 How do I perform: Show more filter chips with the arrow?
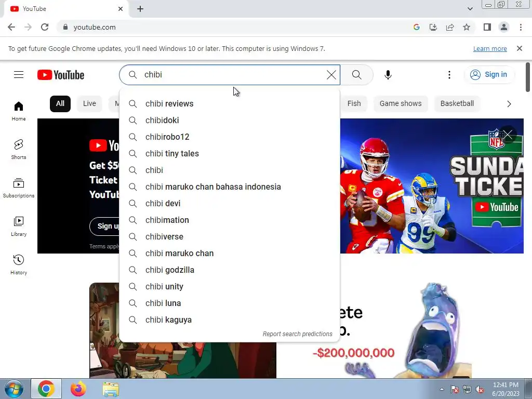[x=509, y=104]
